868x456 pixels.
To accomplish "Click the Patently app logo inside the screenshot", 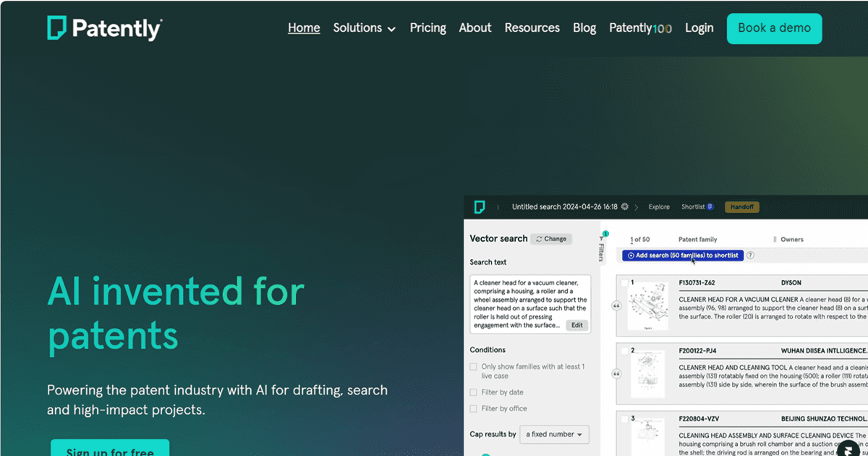I will [480, 206].
